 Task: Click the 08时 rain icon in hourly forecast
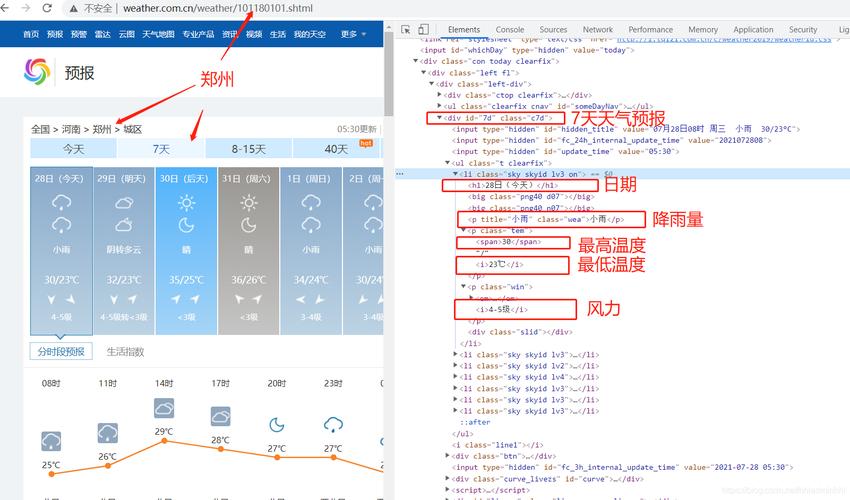(x=51, y=441)
